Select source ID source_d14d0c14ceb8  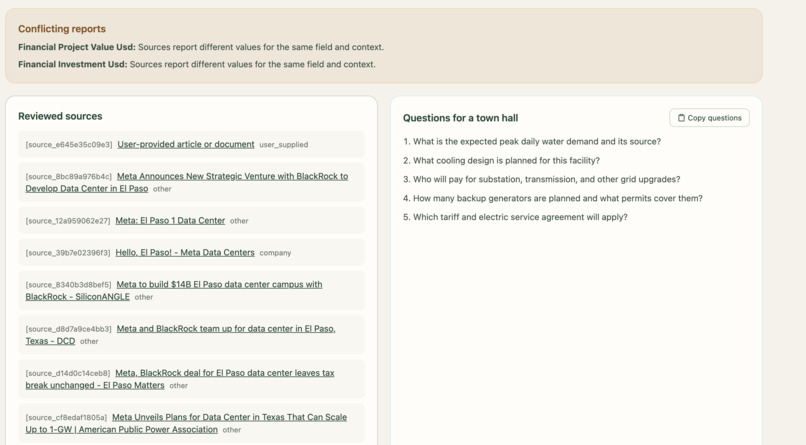tap(68, 373)
